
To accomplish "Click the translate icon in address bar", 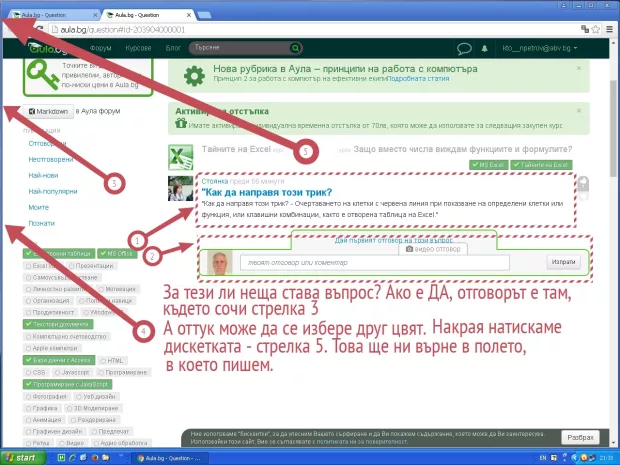I will coord(585,29).
